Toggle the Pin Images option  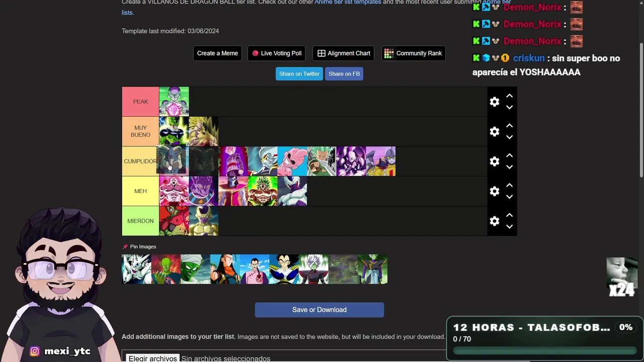pyautogui.click(x=139, y=247)
